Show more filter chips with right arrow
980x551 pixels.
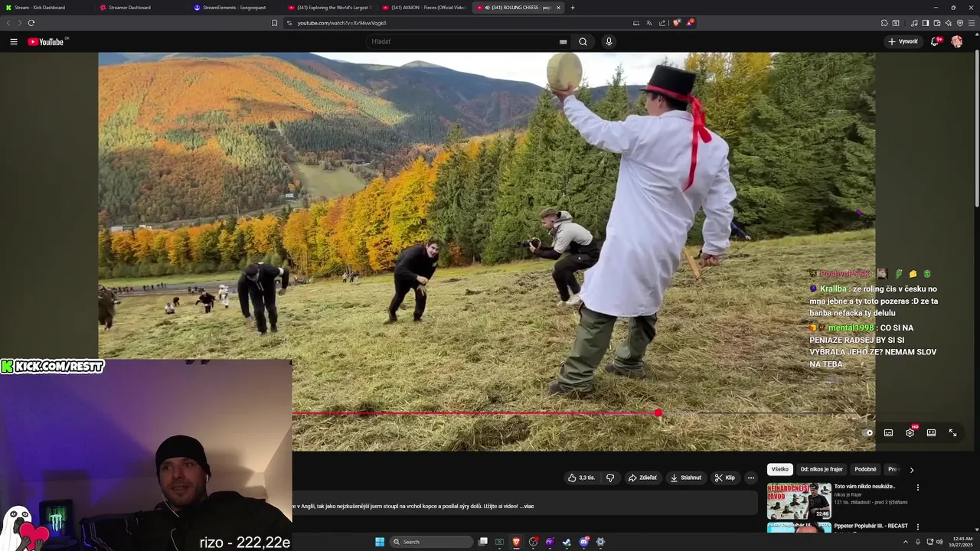point(911,470)
